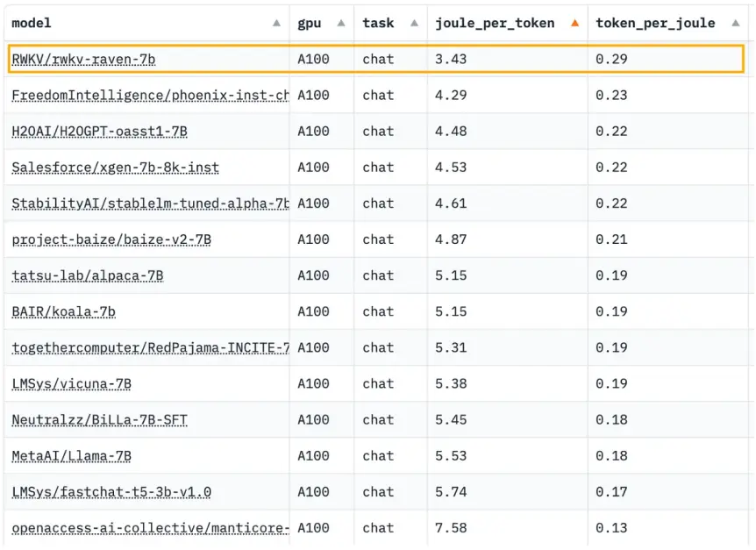Viewport: 756px width, 550px height.
Task: Click 0.22 in H2OGPT-oasst1-7B row
Action: 611,132
